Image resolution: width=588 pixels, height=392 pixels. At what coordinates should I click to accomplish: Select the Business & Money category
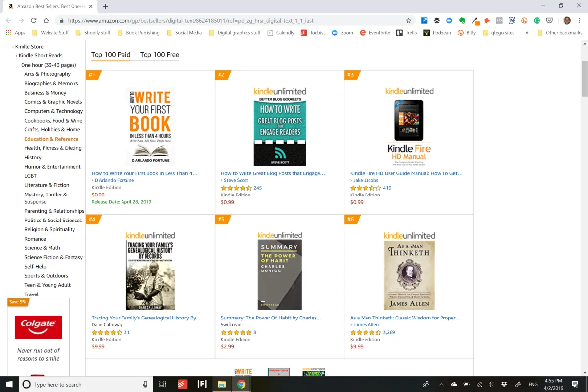46,93
